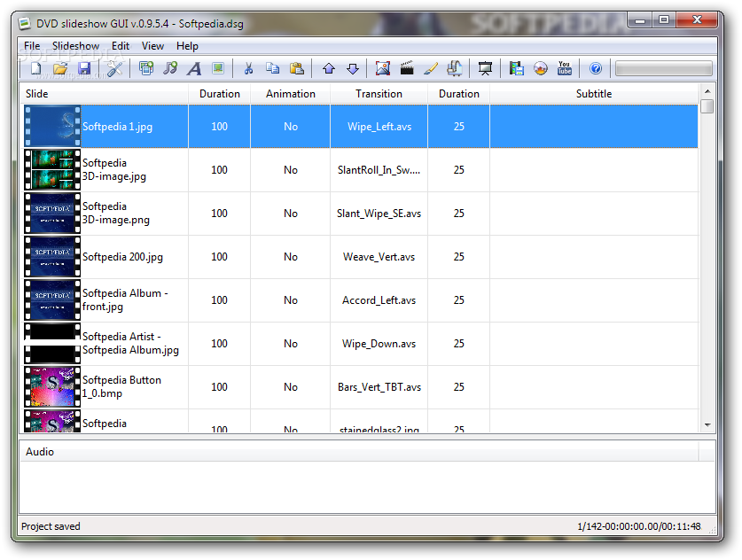Click the clapperboard animation icon
Image resolution: width=742 pixels, height=560 pixels.
coord(407,68)
